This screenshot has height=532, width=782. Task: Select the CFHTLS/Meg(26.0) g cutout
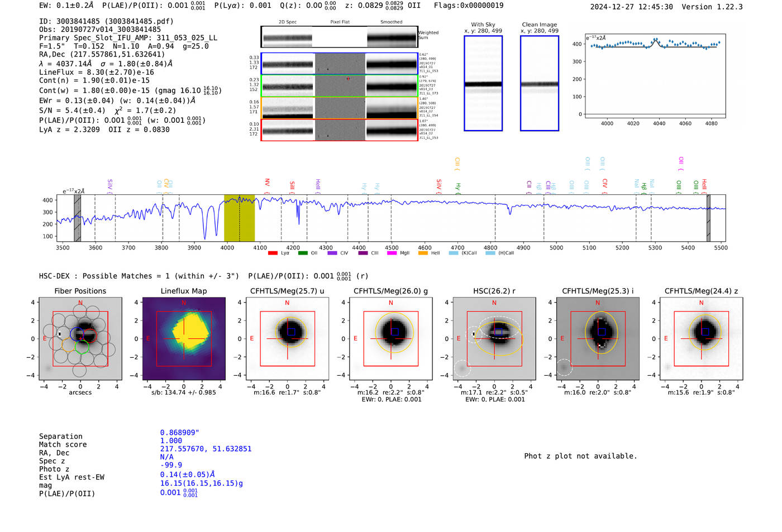point(391,339)
